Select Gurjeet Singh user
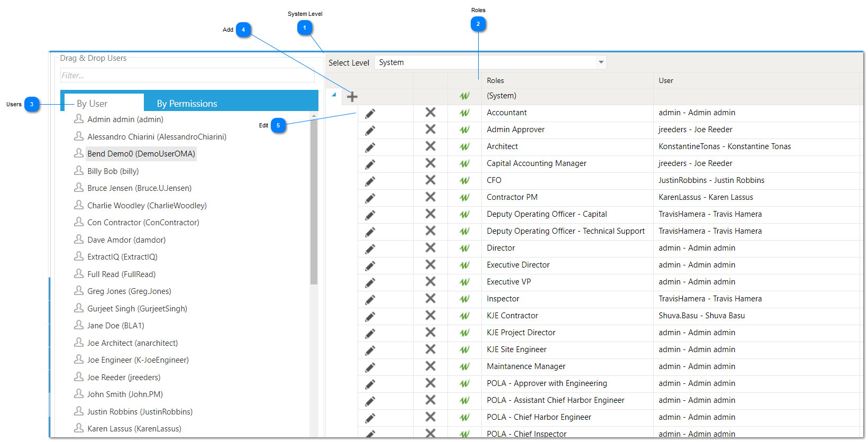Viewport: 868px width, 442px height. tap(138, 309)
